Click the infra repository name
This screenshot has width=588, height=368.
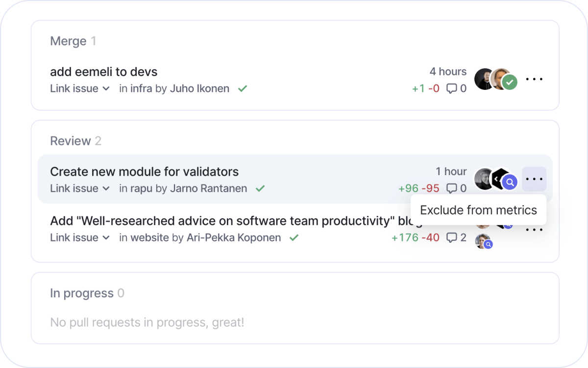[x=141, y=89]
